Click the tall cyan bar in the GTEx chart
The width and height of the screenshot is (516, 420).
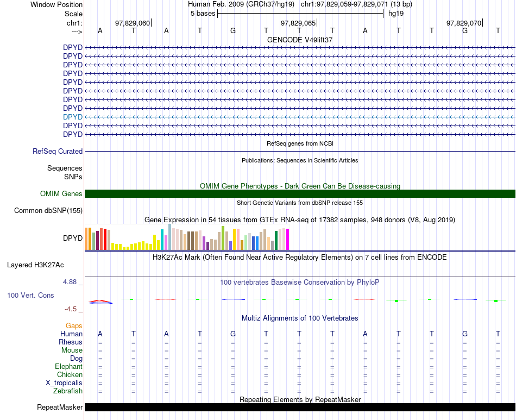(x=162, y=240)
